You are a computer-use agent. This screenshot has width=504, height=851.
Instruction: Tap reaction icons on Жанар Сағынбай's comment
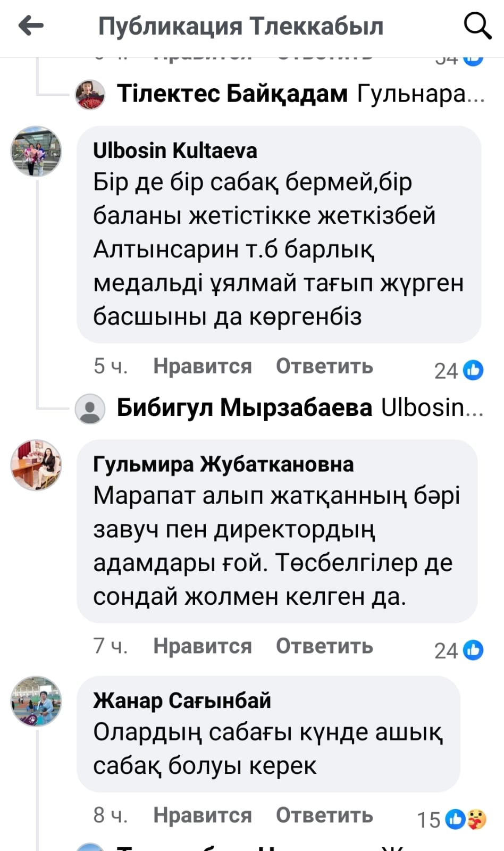pyautogui.click(x=466, y=819)
